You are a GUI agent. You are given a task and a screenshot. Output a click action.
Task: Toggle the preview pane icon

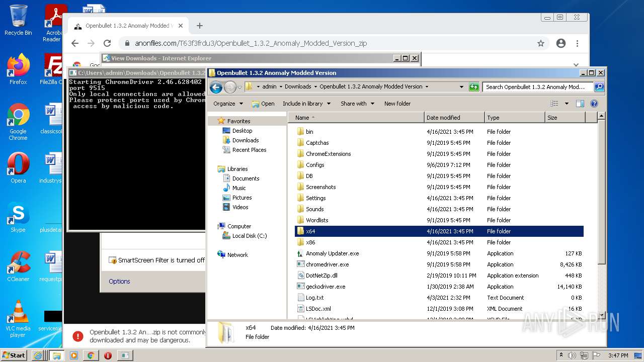pos(580,104)
